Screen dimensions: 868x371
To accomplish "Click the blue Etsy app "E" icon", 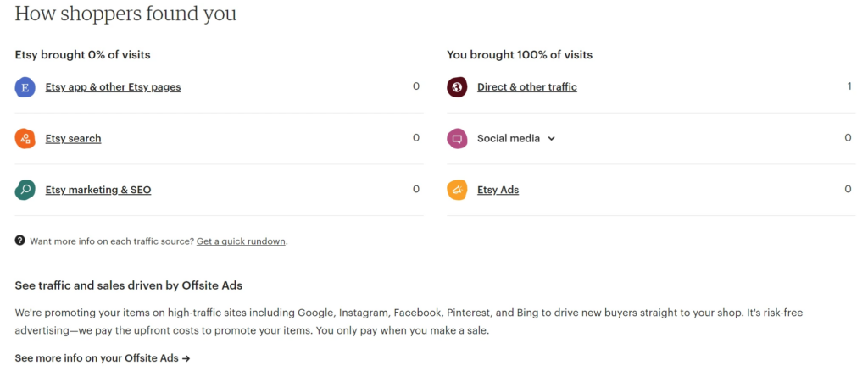I will tap(25, 87).
